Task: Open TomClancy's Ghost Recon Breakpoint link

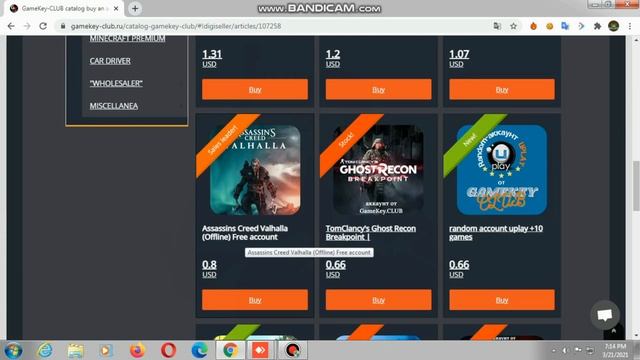Action: click(x=371, y=233)
